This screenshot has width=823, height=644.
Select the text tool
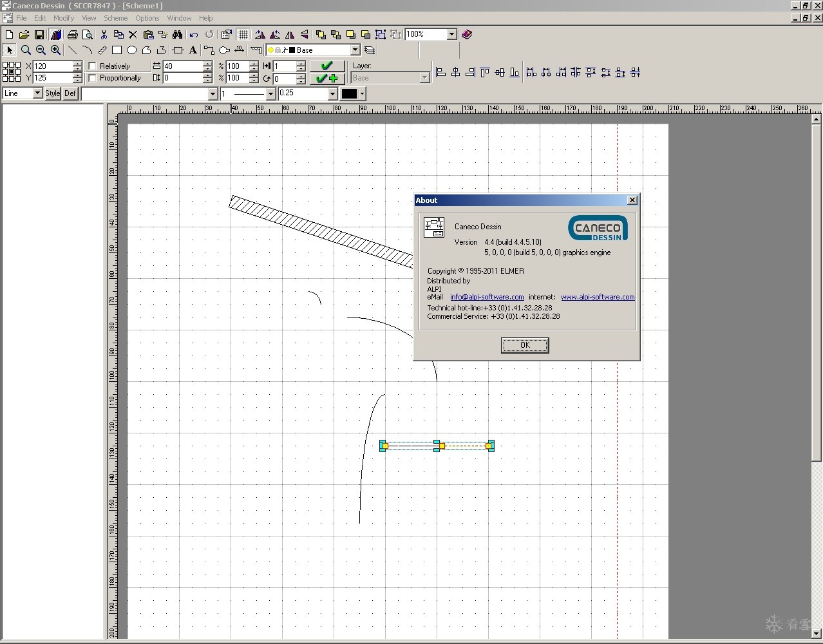point(193,50)
